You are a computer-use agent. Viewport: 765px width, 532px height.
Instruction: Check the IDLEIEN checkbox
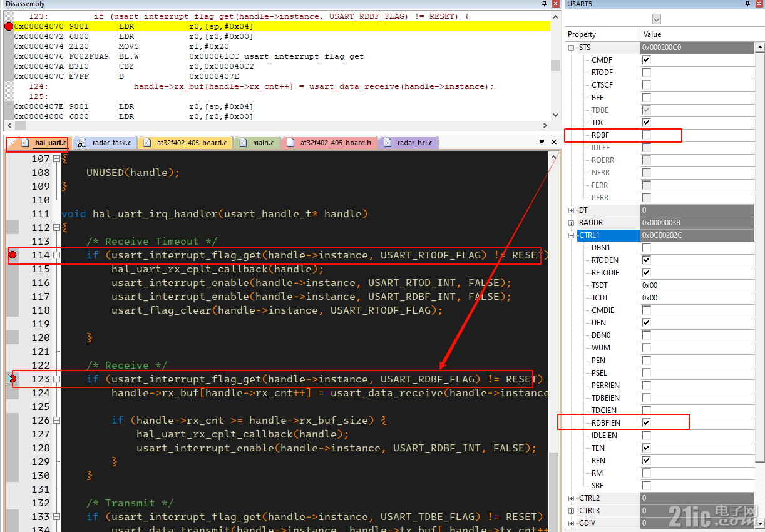pyautogui.click(x=647, y=435)
